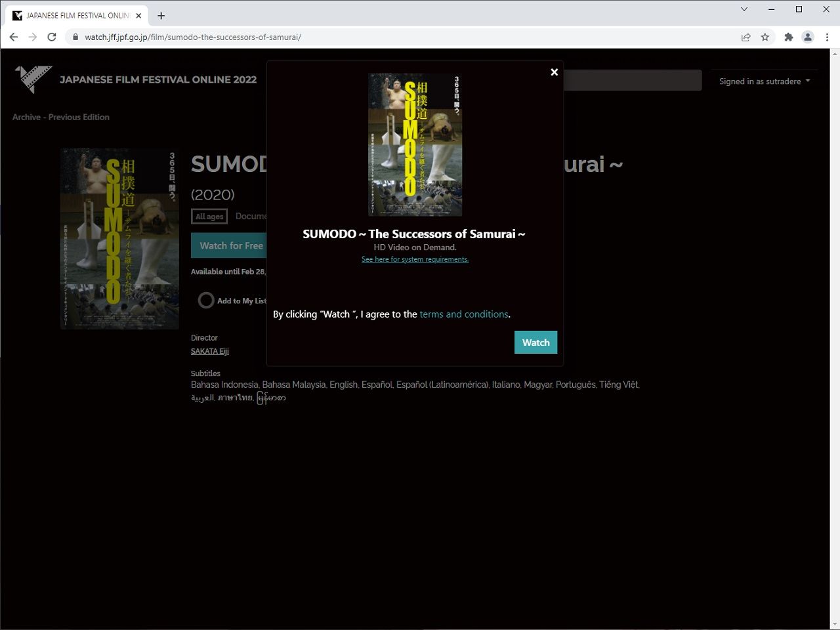
Task: Bookmark this page with the star icon
Action: tap(765, 37)
